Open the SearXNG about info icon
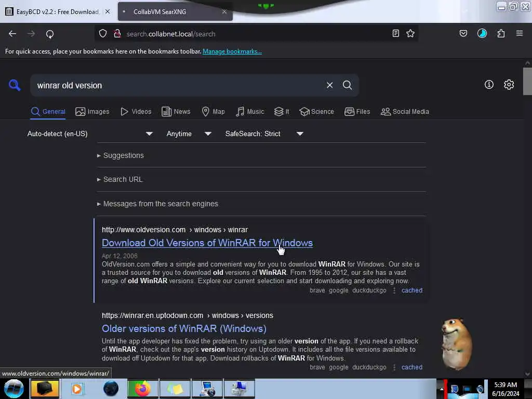Screen dimensions: 532x399 [489, 85]
